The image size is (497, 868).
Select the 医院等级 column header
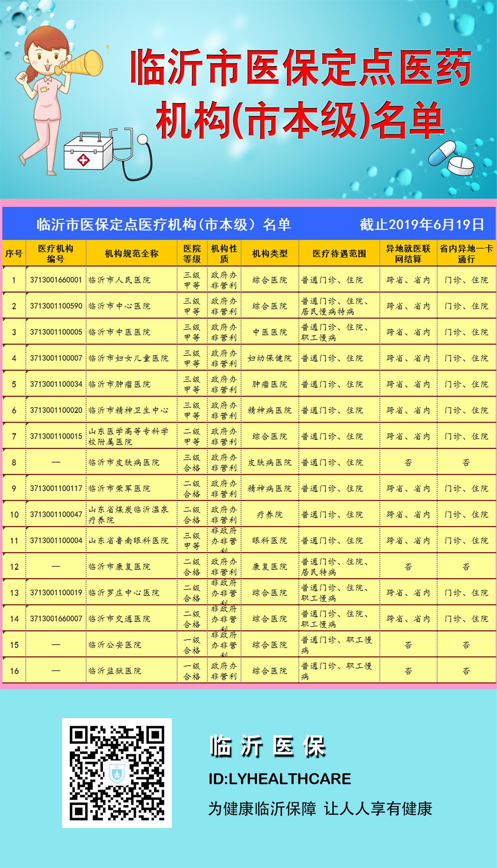[x=192, y=254]
